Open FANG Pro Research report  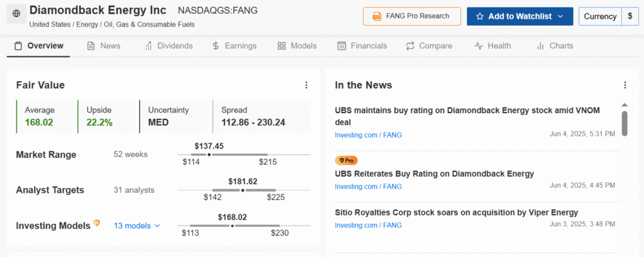411,16
